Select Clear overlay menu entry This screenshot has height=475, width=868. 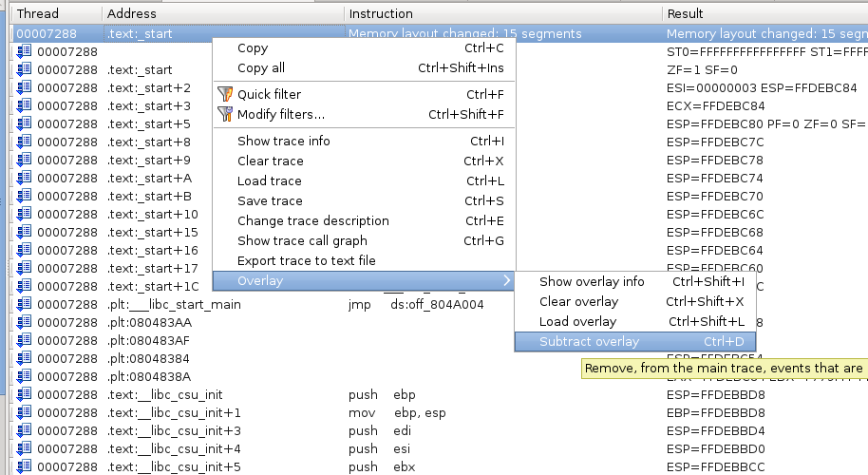(x=578, y=302)
